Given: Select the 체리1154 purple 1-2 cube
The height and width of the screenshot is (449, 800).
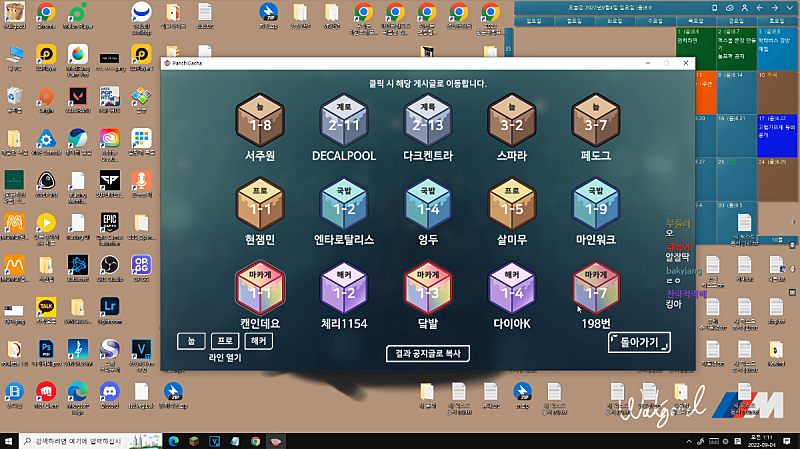Looking at the screenshot, I should pyautogui.click(x=343, y=291).
